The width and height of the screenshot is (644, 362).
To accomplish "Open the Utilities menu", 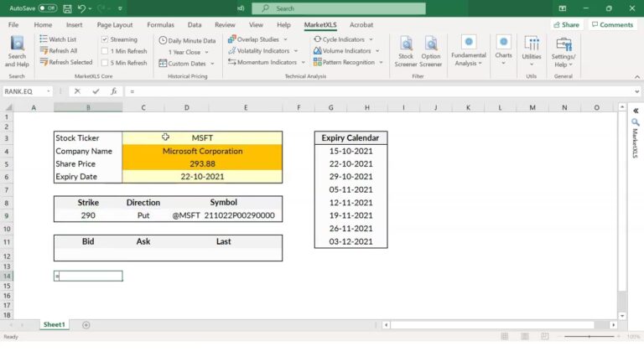I will tap(531, 51).
